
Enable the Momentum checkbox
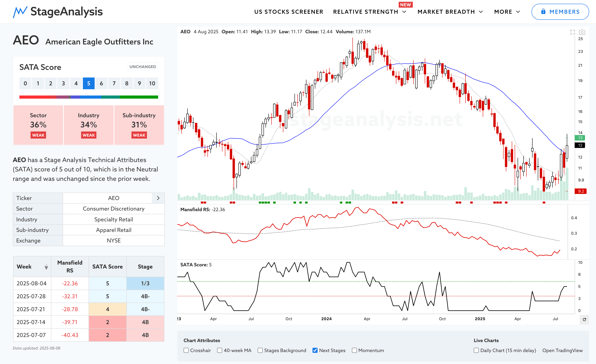pos(354,350)
